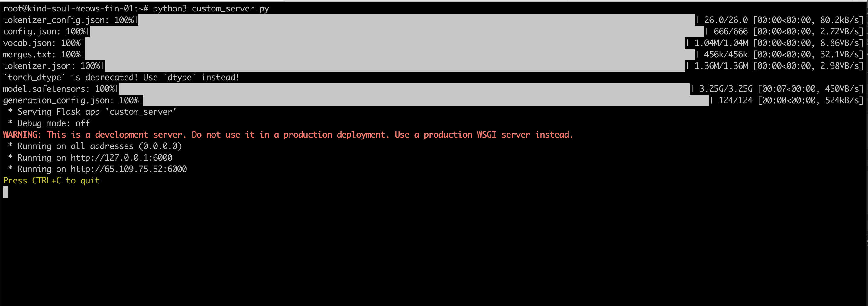The image size is (868, 306).
Task: Click the http://65.109.75.52:6000 URL
Action: (x=129, y=169)
